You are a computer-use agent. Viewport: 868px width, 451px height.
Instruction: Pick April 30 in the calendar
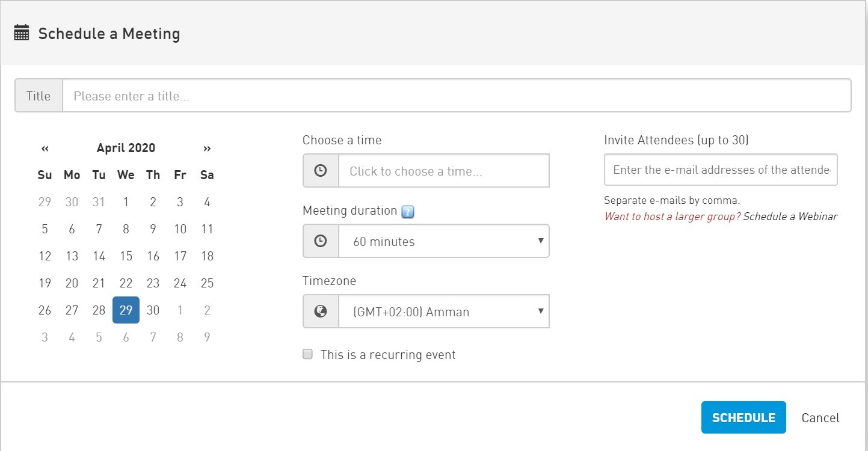click(x=153, y=310)
